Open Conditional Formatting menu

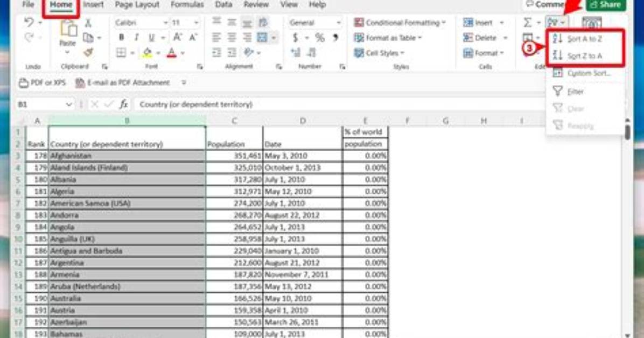click(400, 23)
